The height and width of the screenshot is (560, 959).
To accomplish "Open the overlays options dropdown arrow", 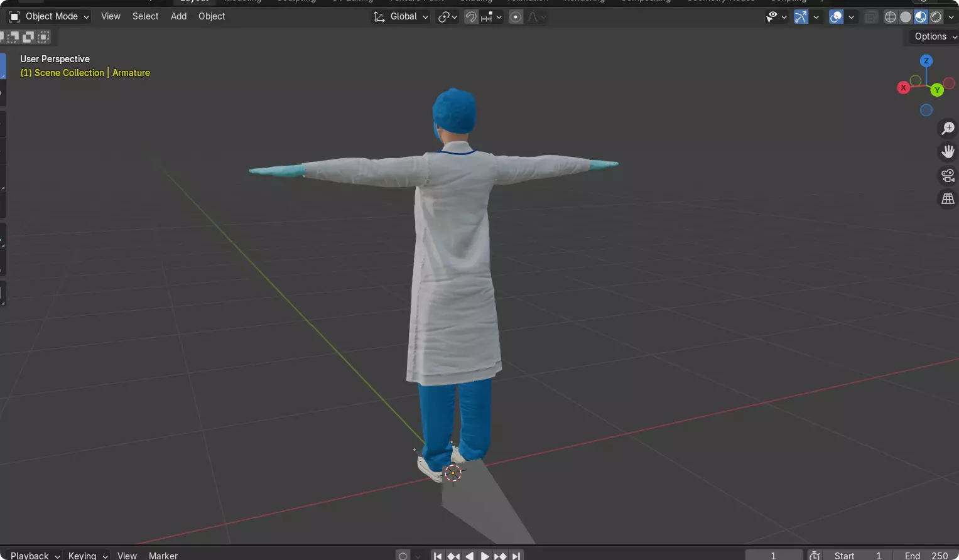I will coord(851,17).
